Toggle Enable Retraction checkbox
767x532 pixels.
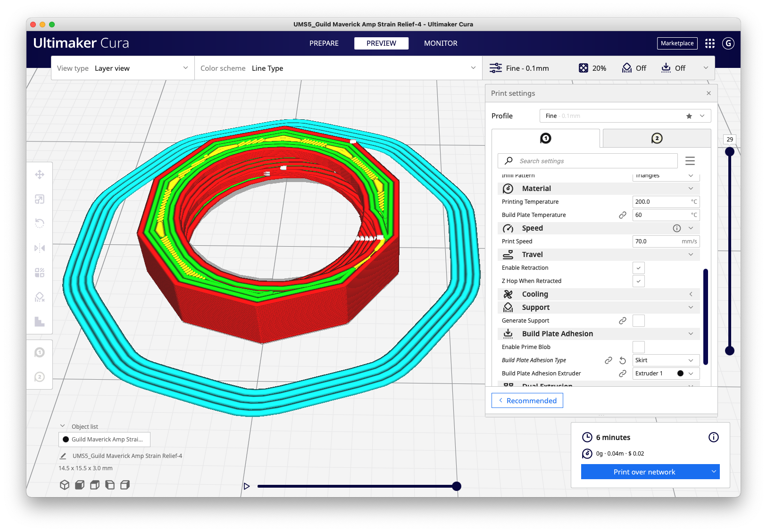tap(638, 268)
